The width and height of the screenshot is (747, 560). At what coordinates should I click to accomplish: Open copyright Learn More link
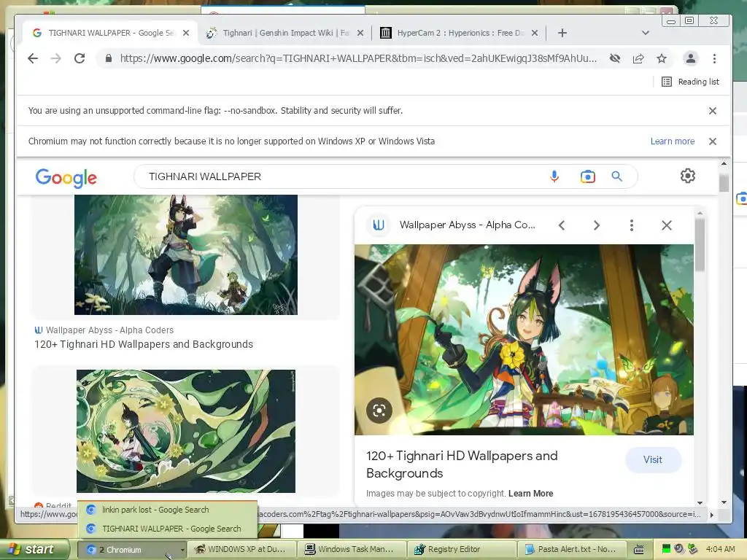coord(531,494)
